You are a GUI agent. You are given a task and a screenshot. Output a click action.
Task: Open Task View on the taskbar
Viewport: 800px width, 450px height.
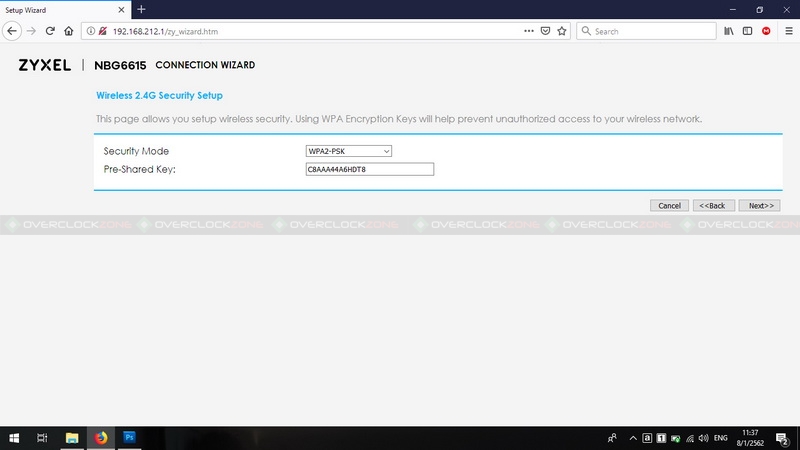coord(42,438)
